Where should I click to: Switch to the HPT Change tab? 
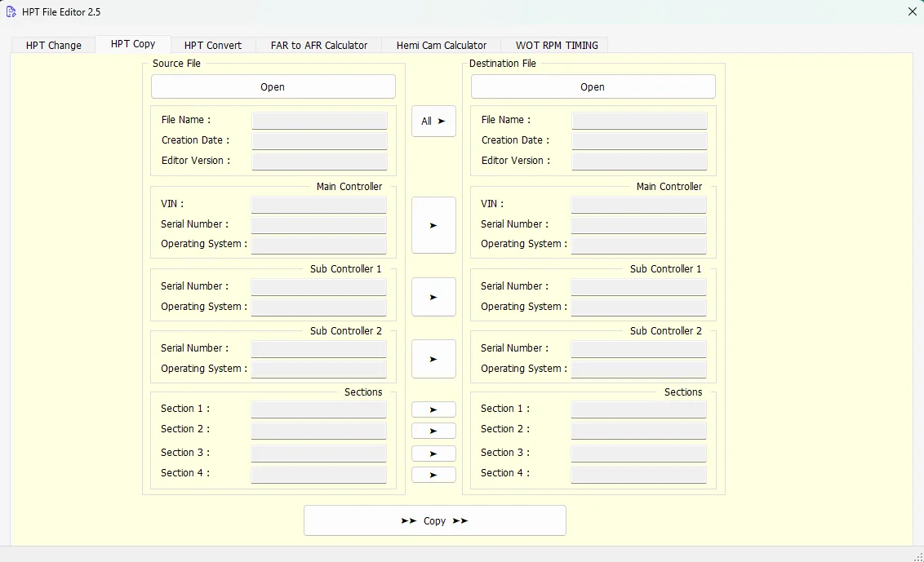[x=54, y=46]
